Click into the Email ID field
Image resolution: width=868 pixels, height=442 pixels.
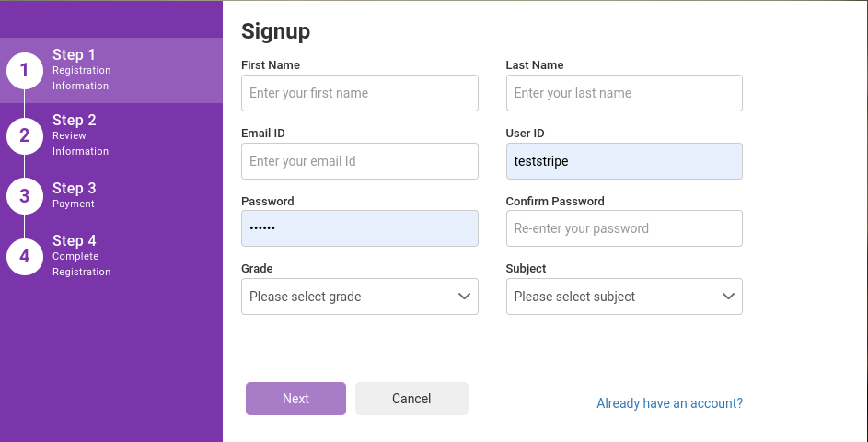[359, 161]
